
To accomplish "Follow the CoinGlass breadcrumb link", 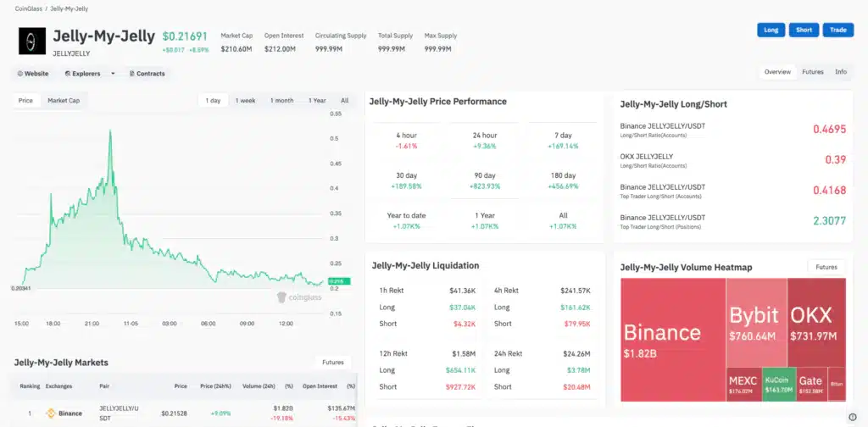I will point(30,8).
